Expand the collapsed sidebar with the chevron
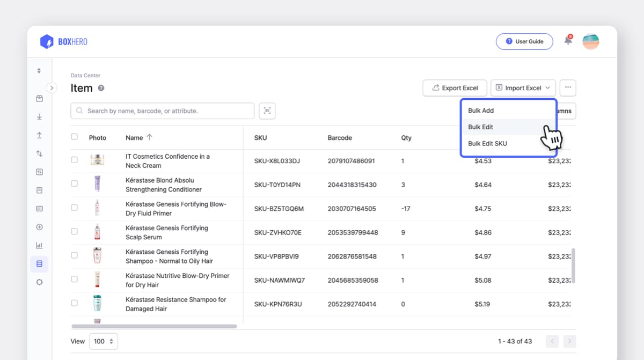This screenshot has height=360, width=644. [52, 87]
